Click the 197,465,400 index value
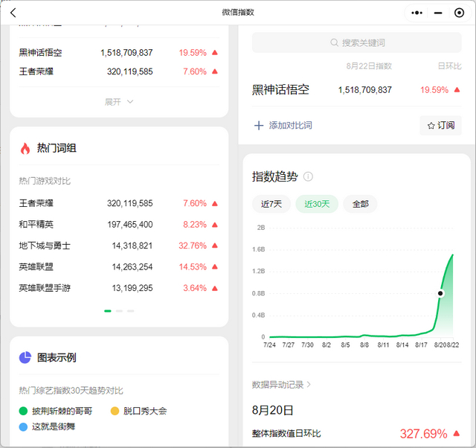The image size is (476, 448). 130,225
